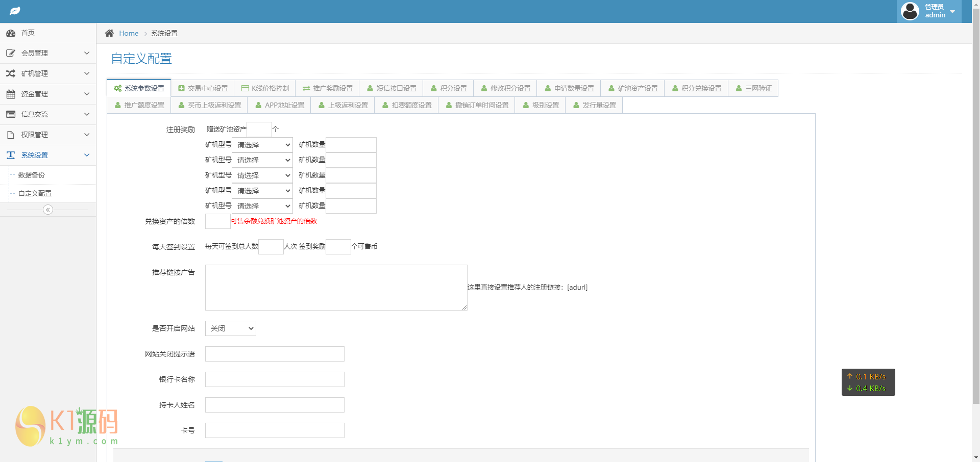Click the user icon on 短信接口设置 tab

tap(370, 88)
